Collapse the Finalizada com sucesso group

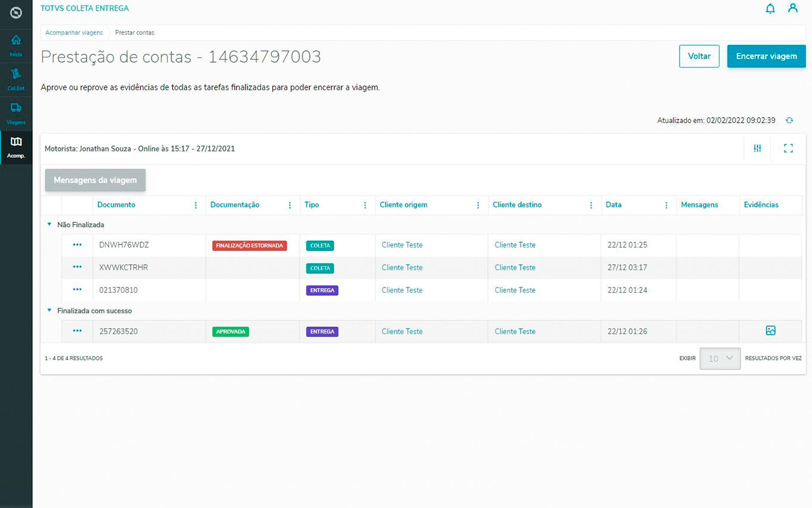(49, 311)
